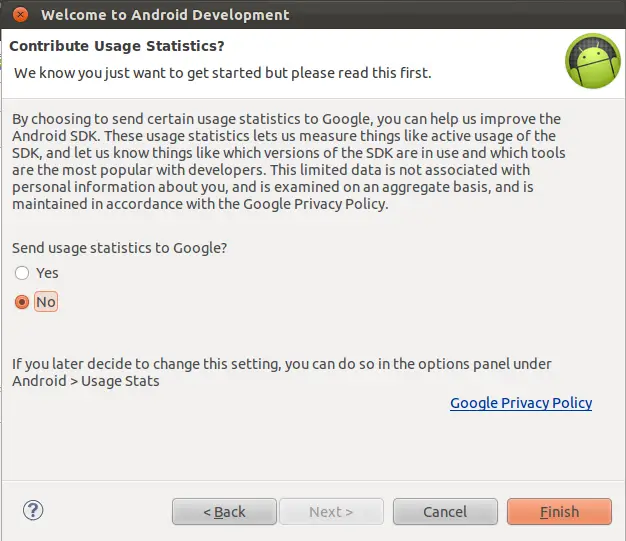Go to the previous page with Back

(x=224, y=511)
